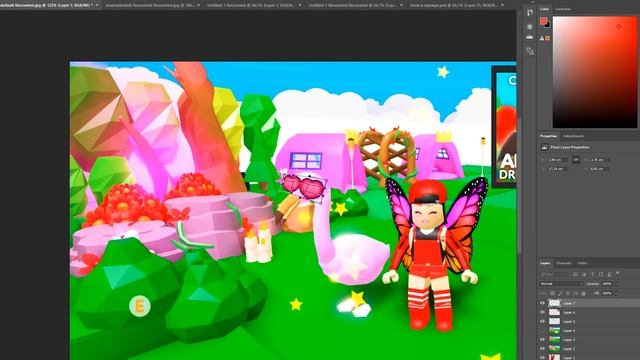Click Layer 2 thumbnail
This screenshot has width=640, height=360.
coord(554,349)
